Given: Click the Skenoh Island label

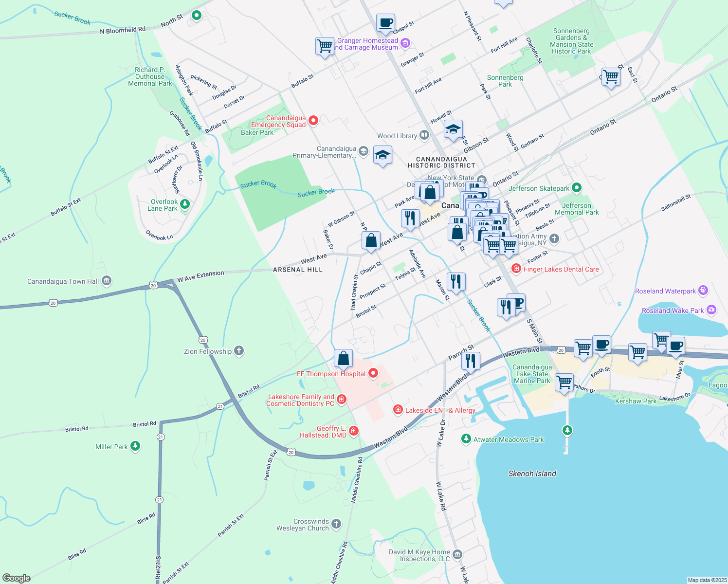Looking at the screenshot, I should tap(532, 474).
